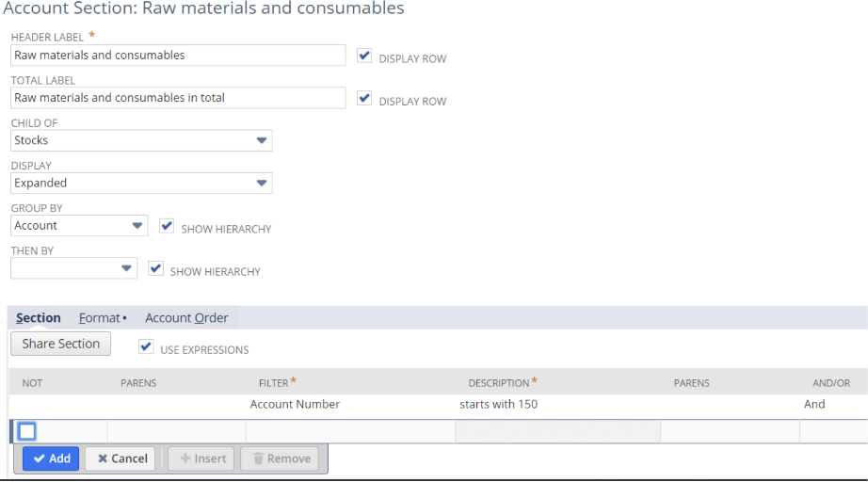Screen dimensions: 868x482
Task: Open the empty Then By dropdown
Action: [x=73, y=269]
